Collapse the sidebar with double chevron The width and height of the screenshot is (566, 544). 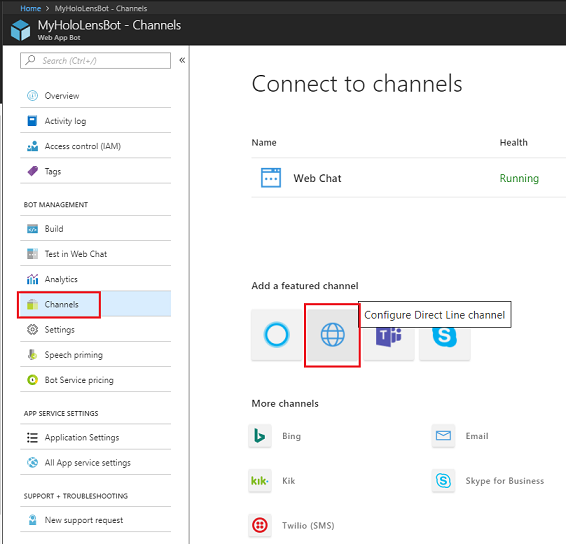[x=182, y=60]
